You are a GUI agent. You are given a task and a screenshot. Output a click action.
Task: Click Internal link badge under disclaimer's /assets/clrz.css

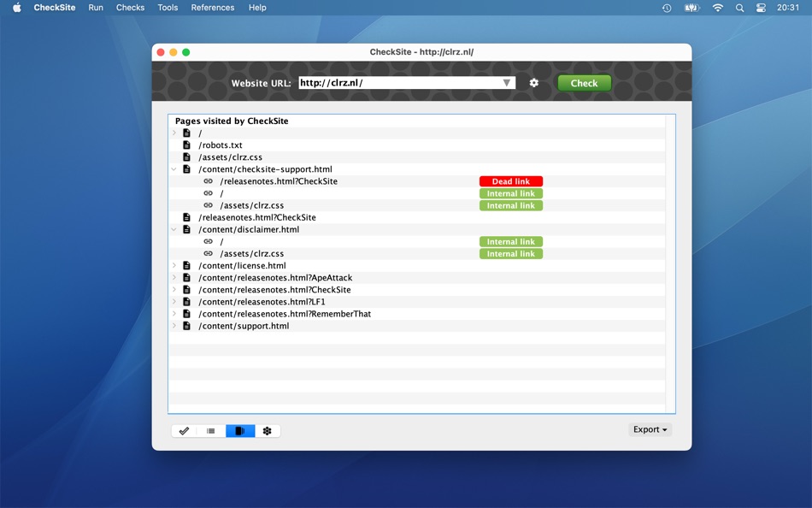pyautogui.click(x=511, y=253)
